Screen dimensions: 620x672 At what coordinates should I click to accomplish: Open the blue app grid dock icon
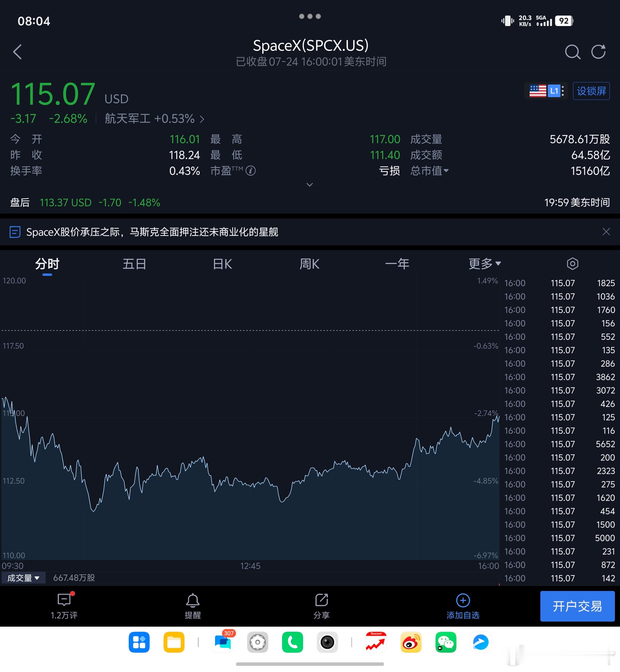[x=139, y=642]
